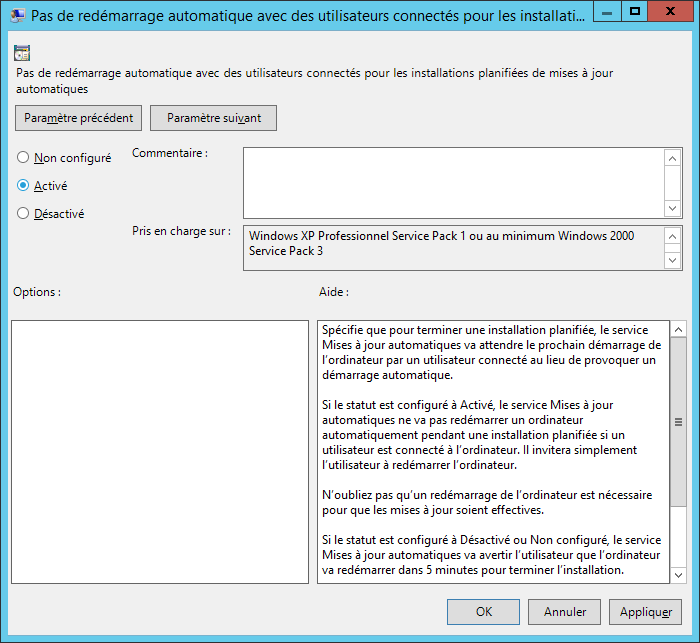This screenshot has height=643, width=700.
Task: Go to Paramètre précédent
Action: [x=79, y=118]
